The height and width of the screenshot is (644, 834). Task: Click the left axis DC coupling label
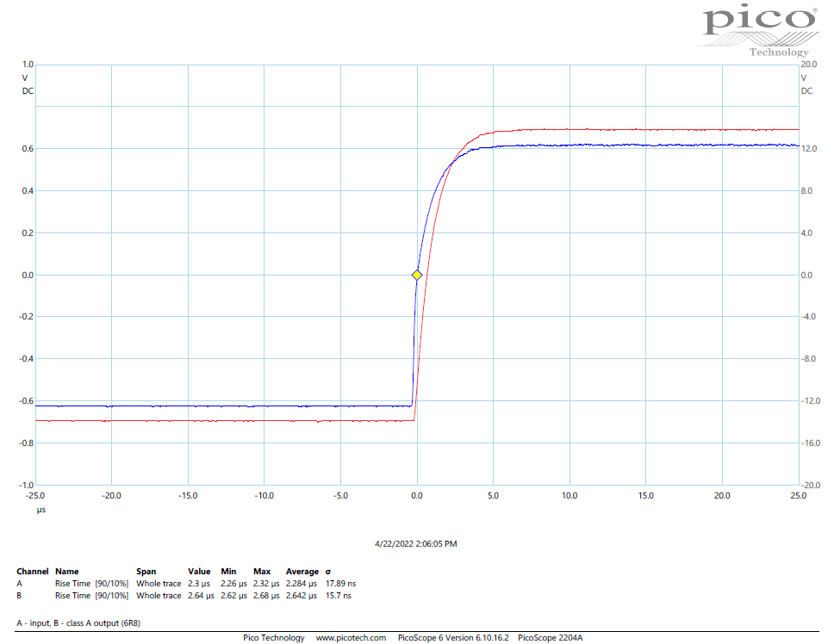tap(28, 91)
